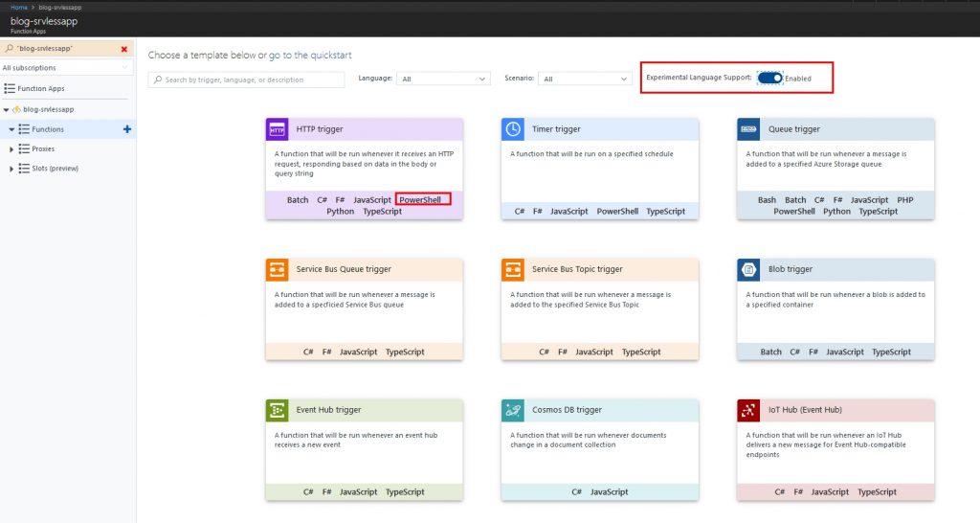The height and width of the screenshot is (523, 980).
Task: Open the Scenario dropdown
Action: (585, 79)
